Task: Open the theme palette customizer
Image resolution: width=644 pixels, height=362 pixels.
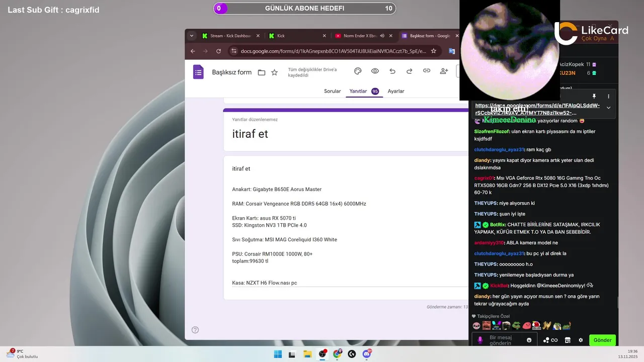Action: click(358, 71)
